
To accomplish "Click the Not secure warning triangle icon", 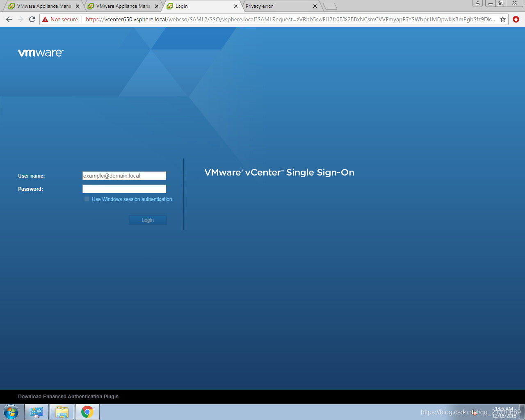I will pyautogui.click(x=45, y=19).
